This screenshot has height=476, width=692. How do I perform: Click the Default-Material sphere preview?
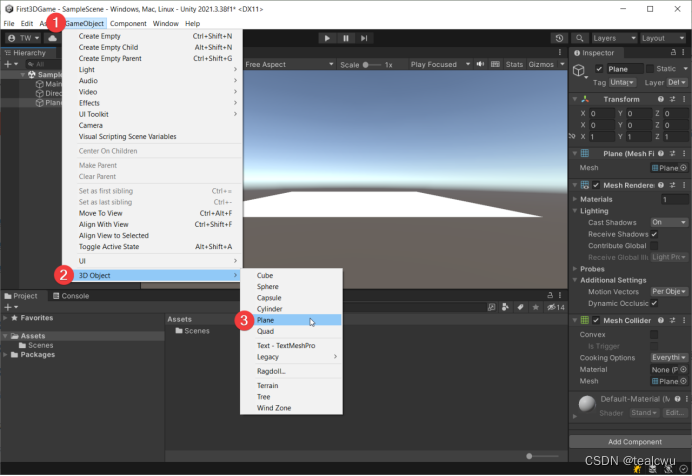(x=587, y=404)
